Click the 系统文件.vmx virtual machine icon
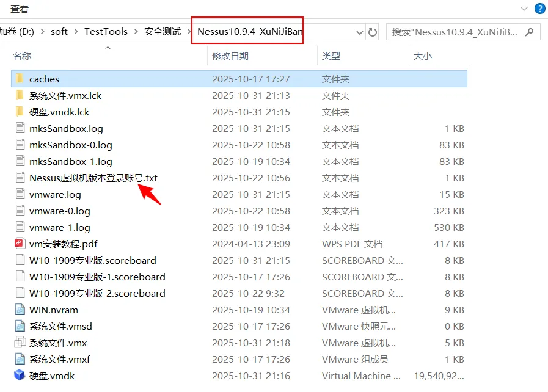Viewport: 548px width, 392px height. [20, 343]
